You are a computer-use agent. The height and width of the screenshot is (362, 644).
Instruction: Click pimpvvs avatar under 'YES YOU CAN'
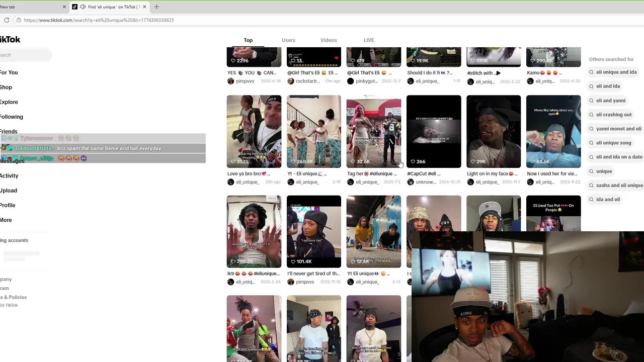coord(230,81)
